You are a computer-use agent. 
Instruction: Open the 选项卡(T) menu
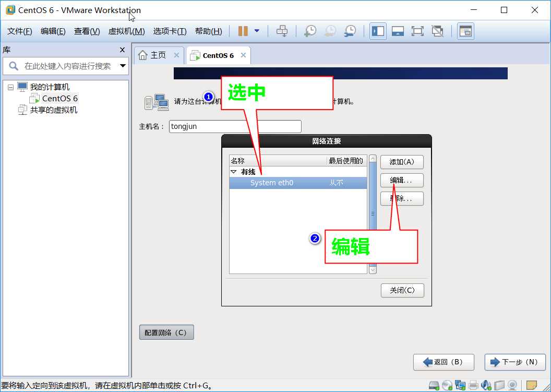170,31
